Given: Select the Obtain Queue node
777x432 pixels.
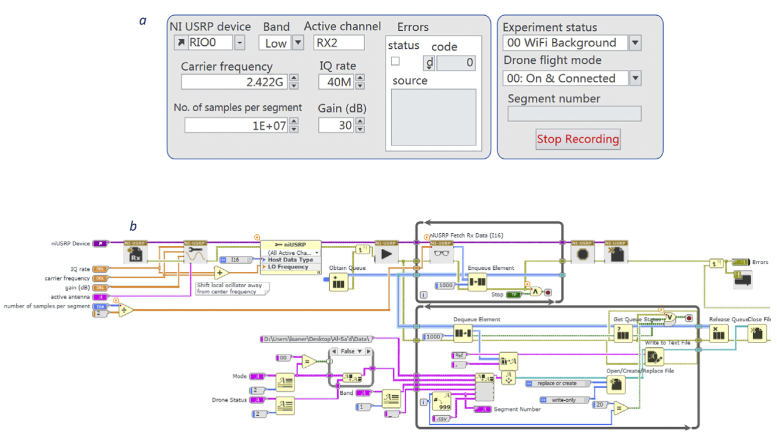Looking at the screenshot, I should click(x=338, y=282).
